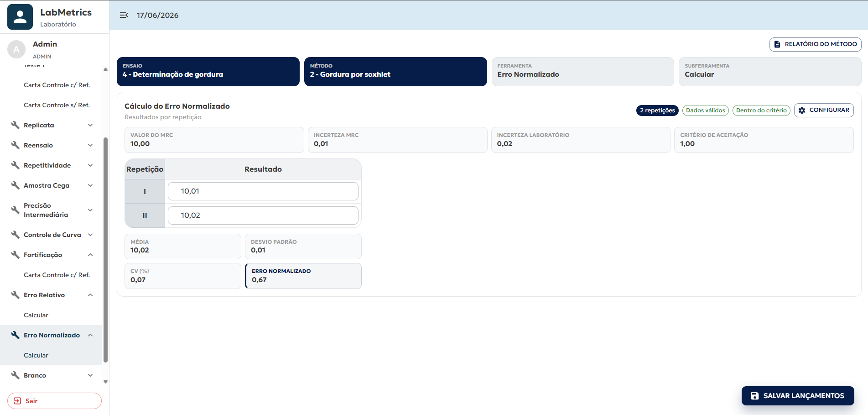Edit the repetition I result field 10,01
Viewport: 868px width, 415px height.
263,191
